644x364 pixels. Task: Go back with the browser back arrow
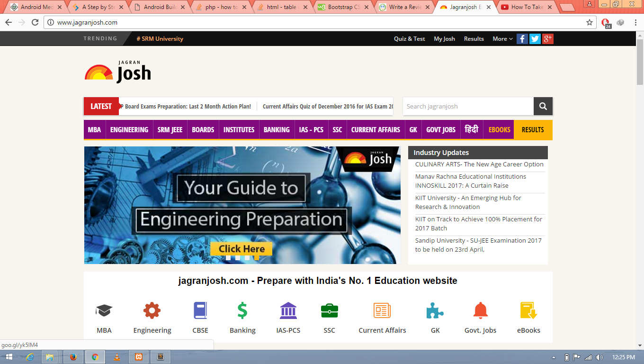(x=9, y=22)
